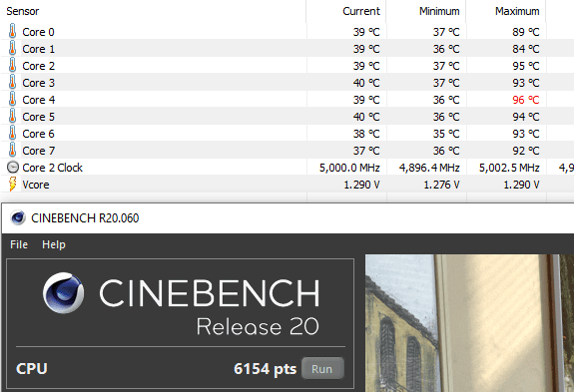Click the Core 3 thermometer icon

tap(12, 82)
